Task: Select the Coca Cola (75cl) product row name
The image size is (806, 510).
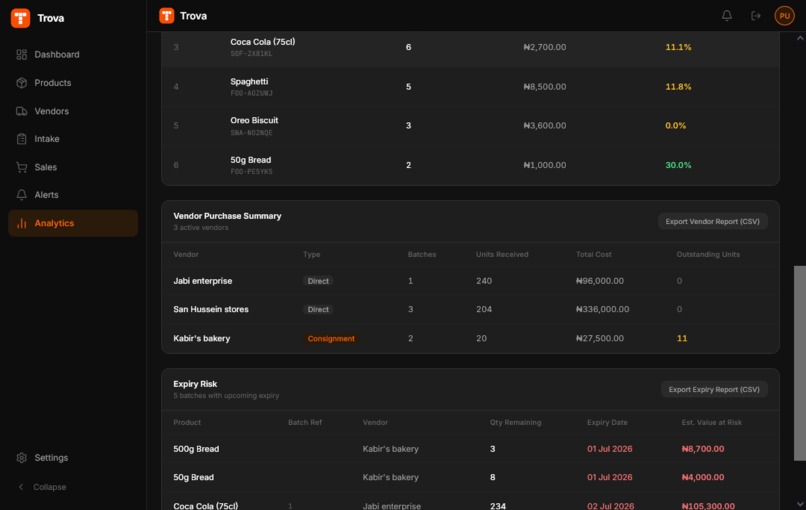Action: [x=263, y=42]
